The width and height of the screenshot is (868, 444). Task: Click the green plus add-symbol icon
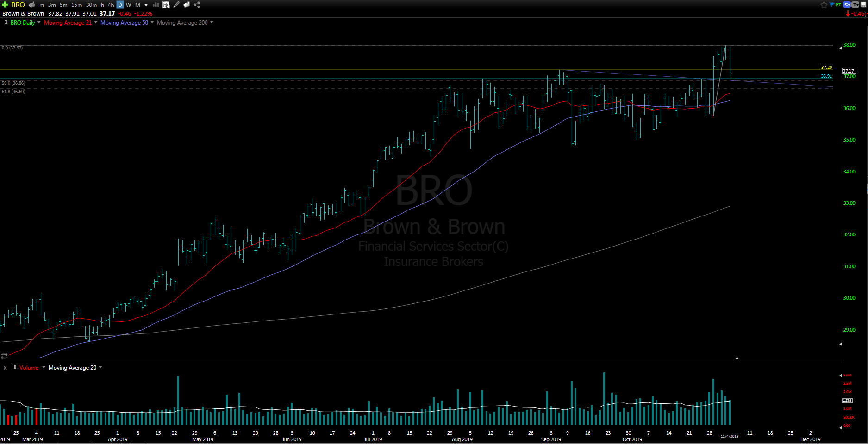point(5,5)
